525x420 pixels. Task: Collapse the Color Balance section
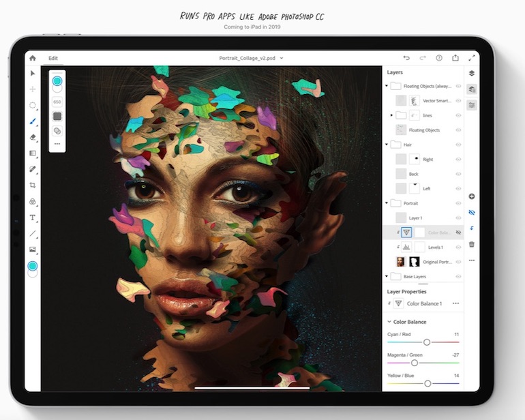[389, 322]
